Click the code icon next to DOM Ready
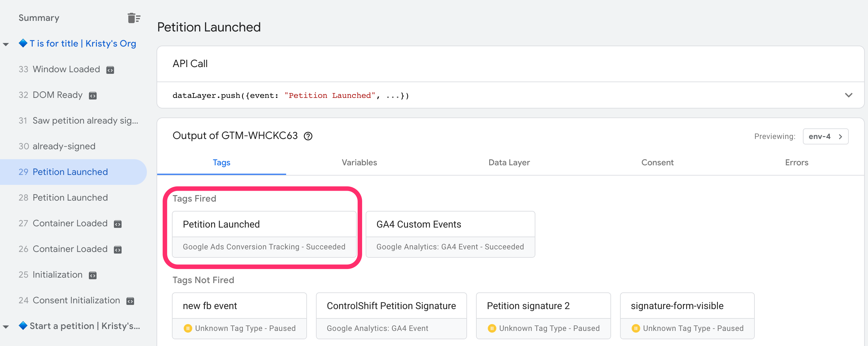The width and height of the screenshot is (868, 346). (x=93, y=96)
